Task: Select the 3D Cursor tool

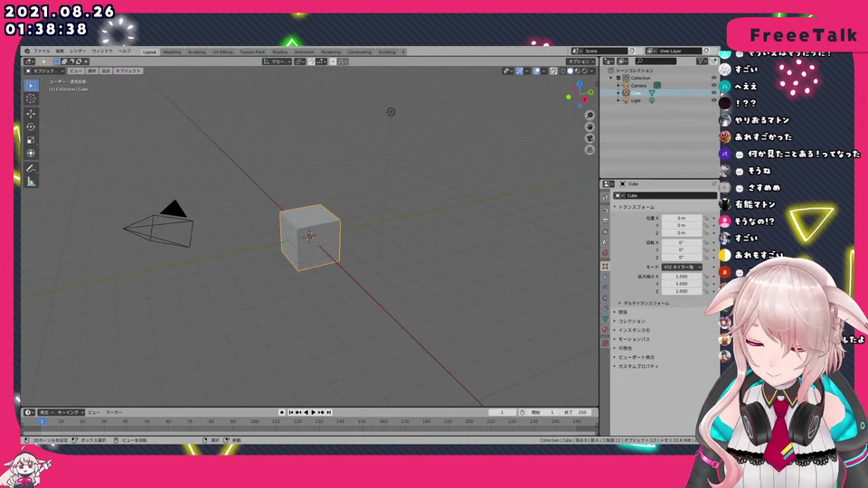Action: 31,99
